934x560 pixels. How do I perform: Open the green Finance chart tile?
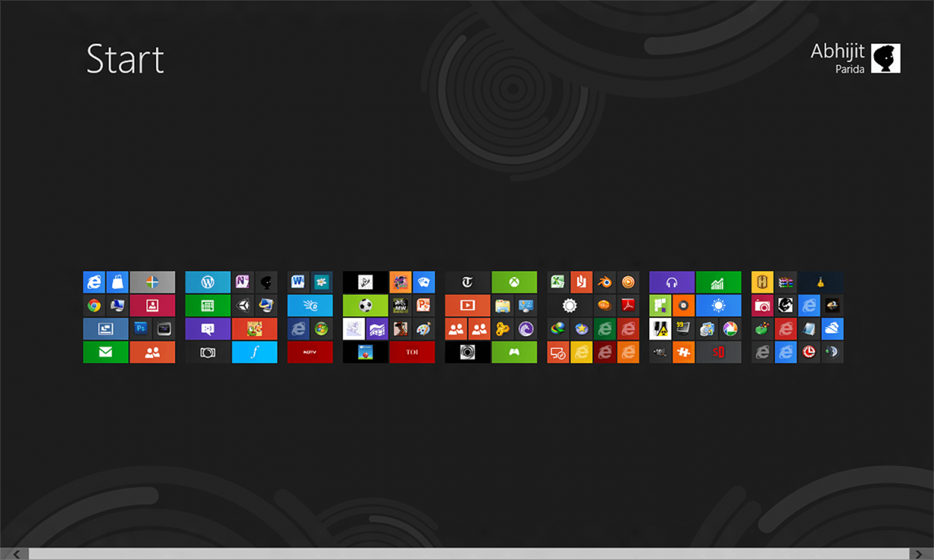[x=719, y=282]
